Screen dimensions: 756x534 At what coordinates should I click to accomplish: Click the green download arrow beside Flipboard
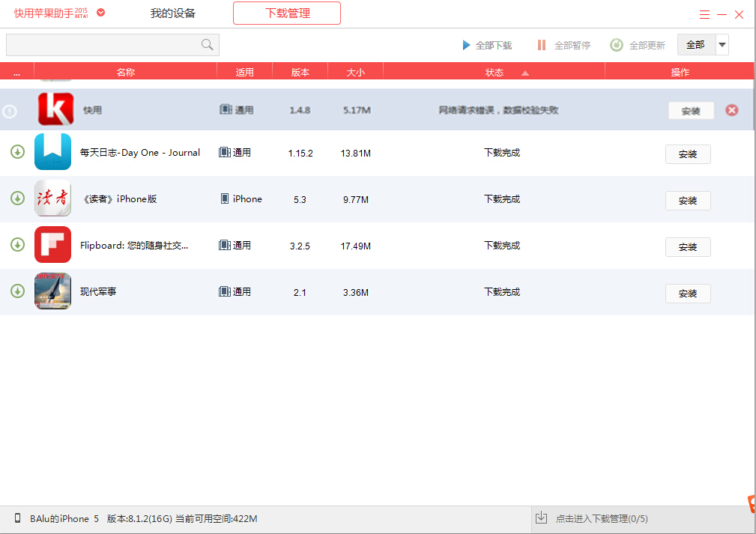tap(17, 244)
